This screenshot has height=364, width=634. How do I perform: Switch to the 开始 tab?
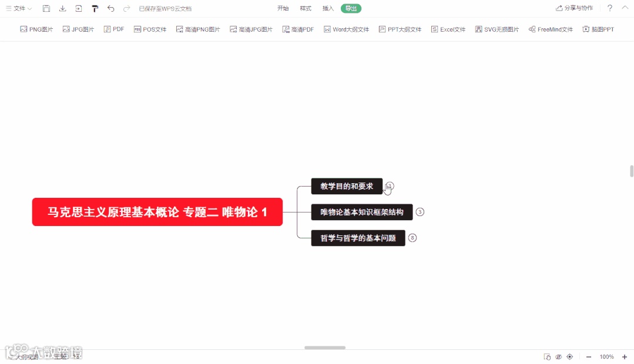283,8
